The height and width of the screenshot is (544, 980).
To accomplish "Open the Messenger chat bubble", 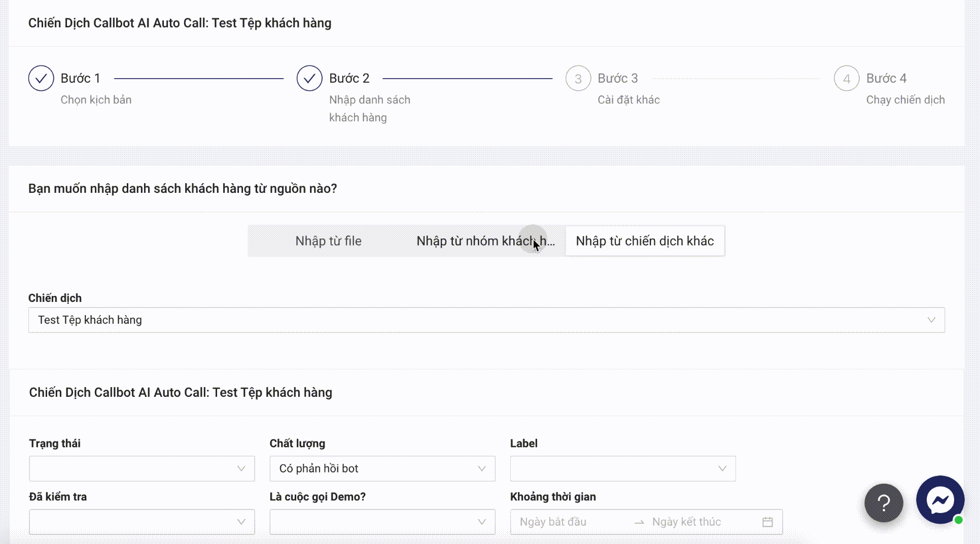I will pyautogui.click(x=940, y=500).
